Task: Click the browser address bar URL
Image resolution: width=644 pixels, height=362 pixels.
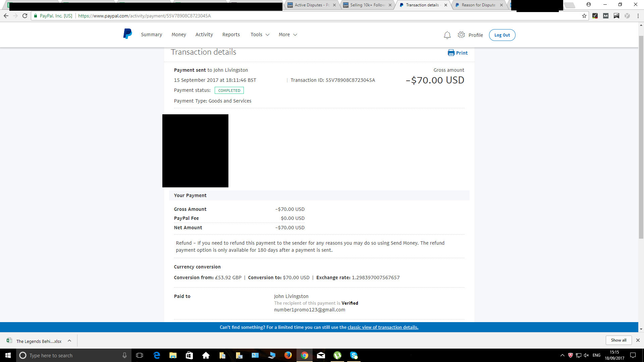Action: point(144,16)
